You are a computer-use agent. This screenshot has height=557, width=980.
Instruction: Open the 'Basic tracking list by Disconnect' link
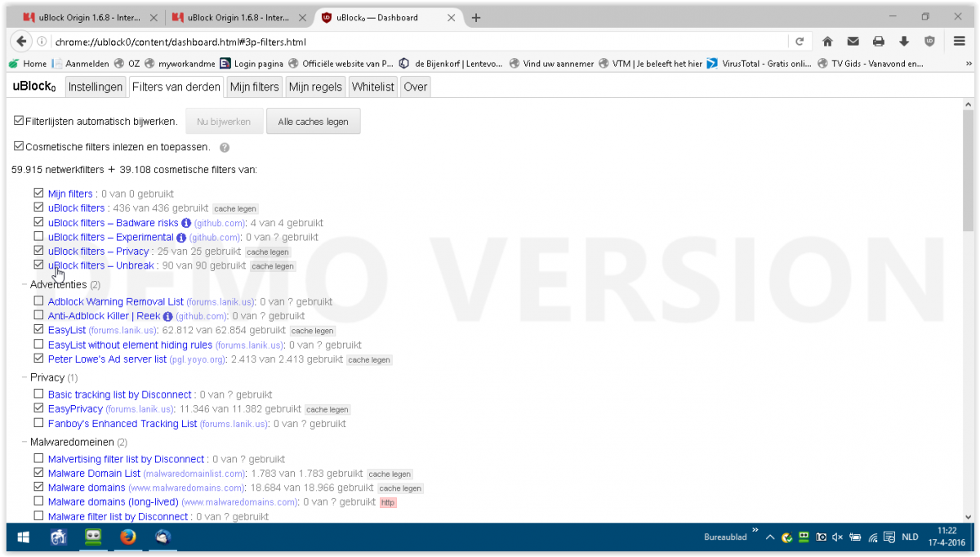pos(120,394)
